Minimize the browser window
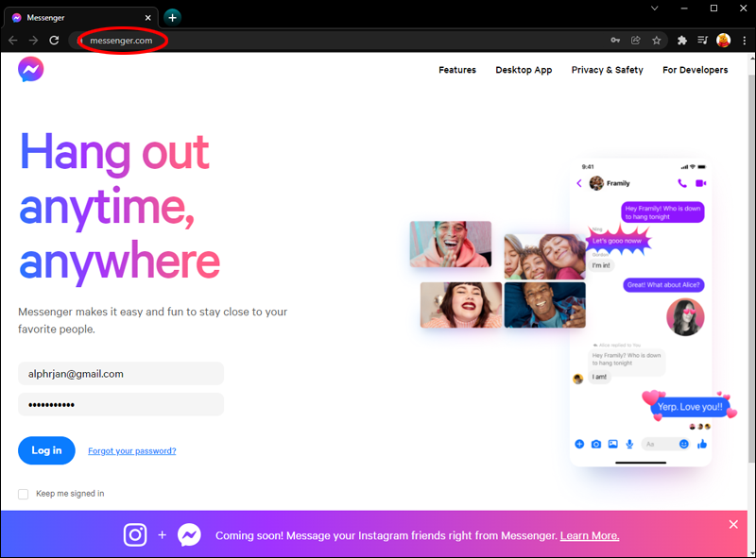The width and height of the screenshot is (756, 558). (x=684, y=8)
